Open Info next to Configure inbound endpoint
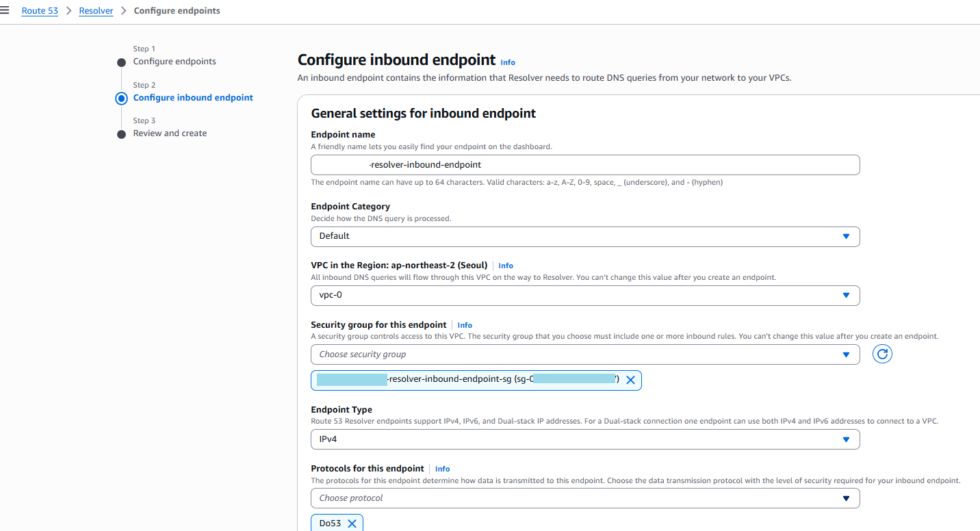The width and height of the screenshot is (980, 531). 508,62
